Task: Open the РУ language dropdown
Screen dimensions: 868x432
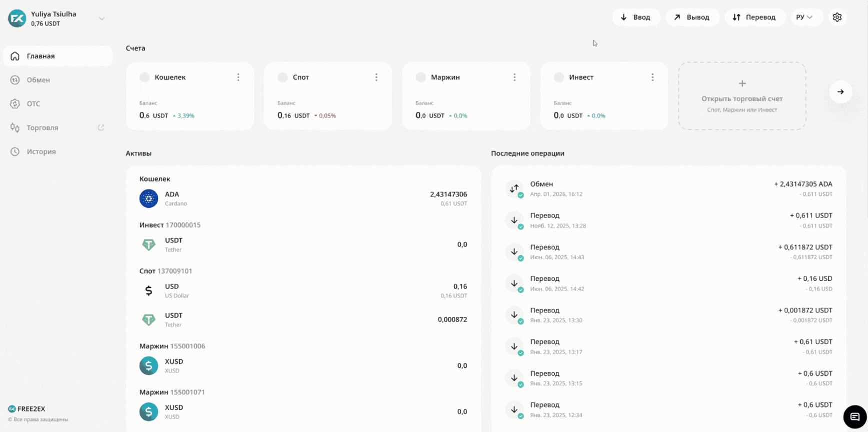Action: (x=804, y=17)
